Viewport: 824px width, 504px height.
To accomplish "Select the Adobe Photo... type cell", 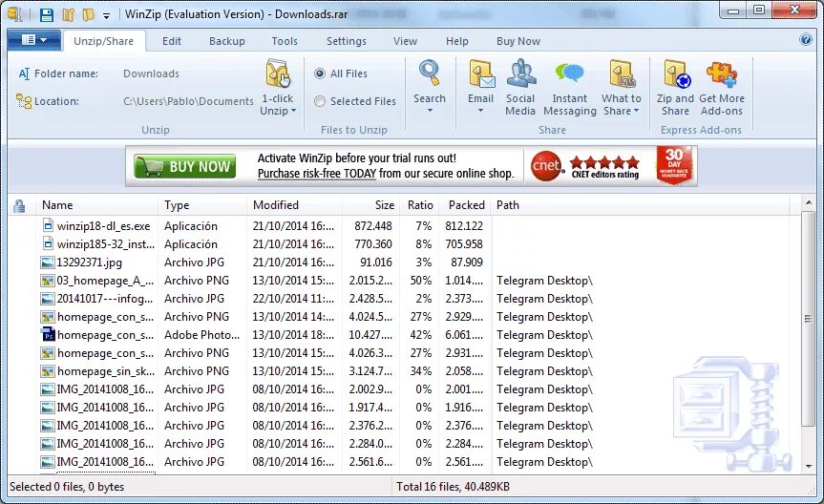I will (201, 335).
